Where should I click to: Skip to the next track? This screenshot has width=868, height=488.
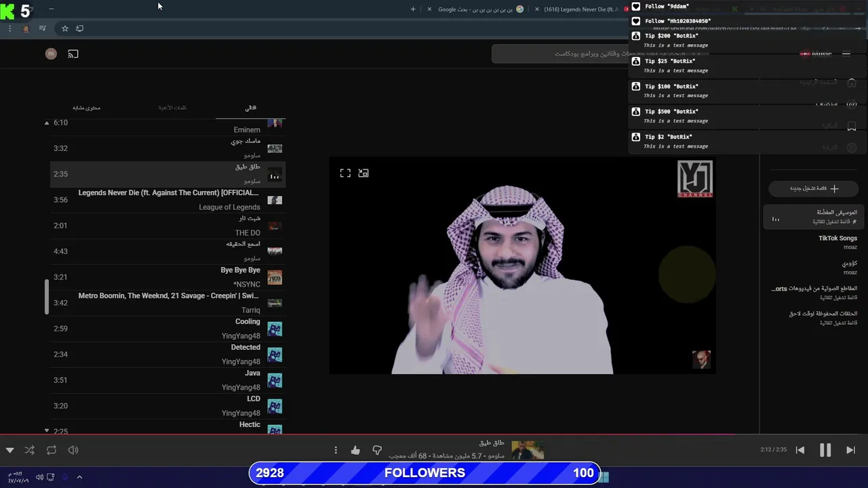(850, 450)
